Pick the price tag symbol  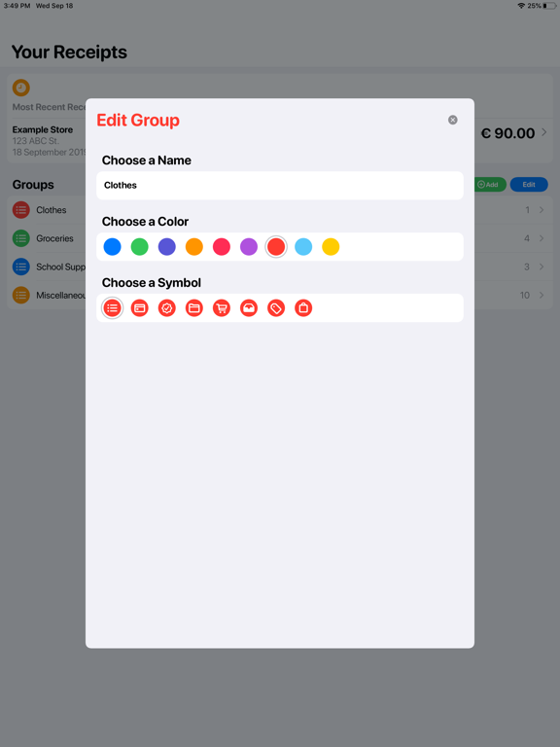click(276, 308)
